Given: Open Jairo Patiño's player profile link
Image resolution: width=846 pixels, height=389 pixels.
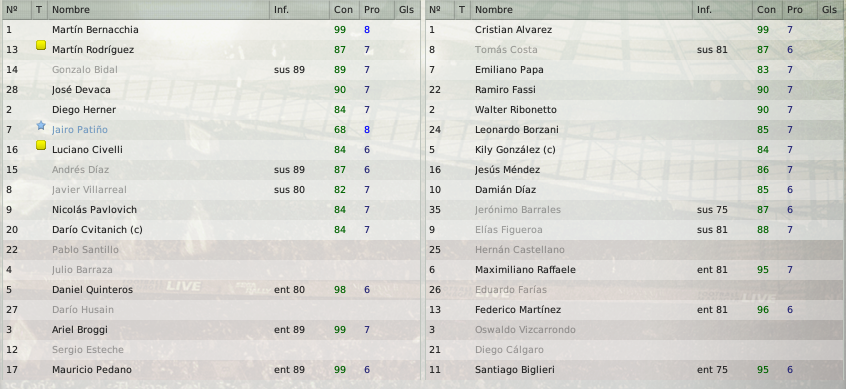Looking at the screenshot, I should coord(80,129).
